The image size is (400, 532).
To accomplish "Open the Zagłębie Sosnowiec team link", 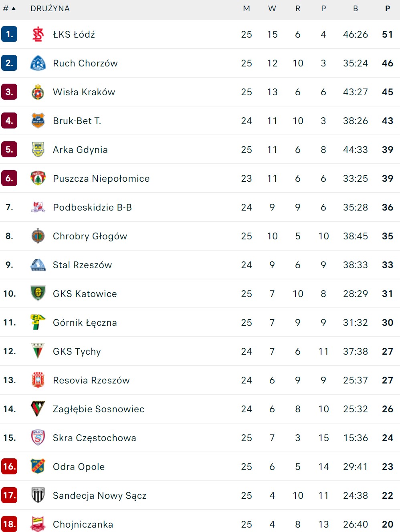I will [x=98, y=409].
